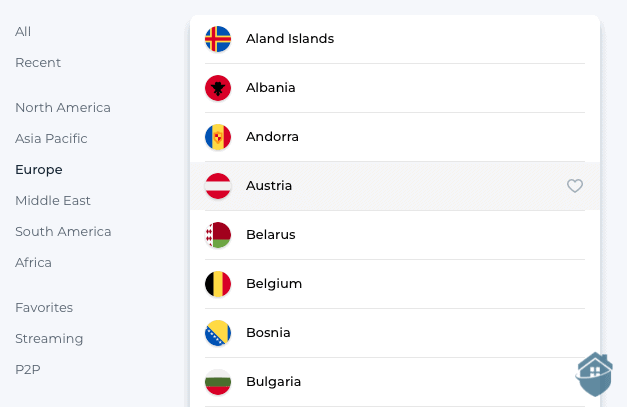Screen dimensions: 627x407
Task: Choose the Belarus flag icon
Action: pos(218,235)
